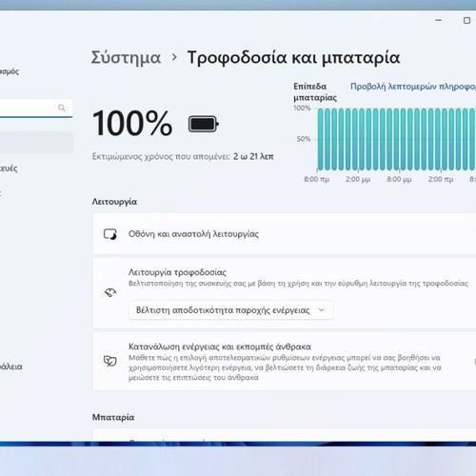
Task: Click the screen and sleep icon
Action: tap(110, 234)
